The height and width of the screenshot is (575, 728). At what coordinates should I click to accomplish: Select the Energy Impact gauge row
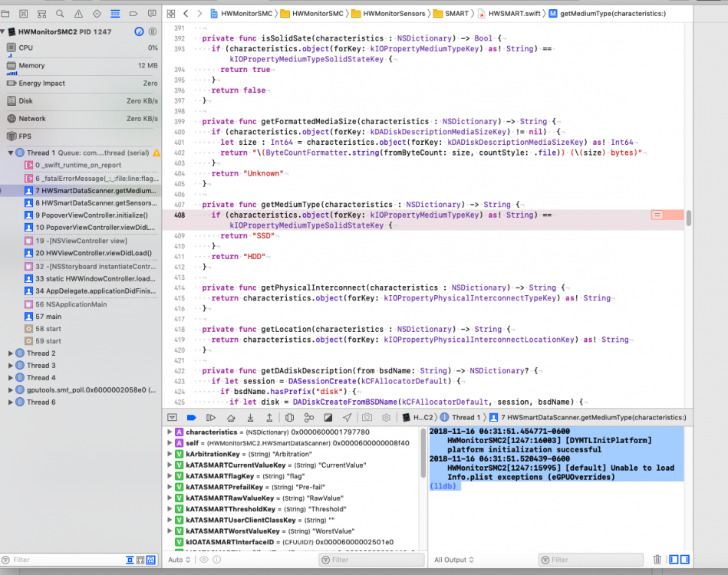(82, 83)
